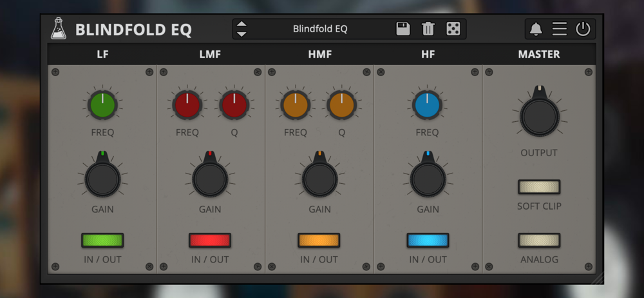Click the LMF band header

click(211, 54)
